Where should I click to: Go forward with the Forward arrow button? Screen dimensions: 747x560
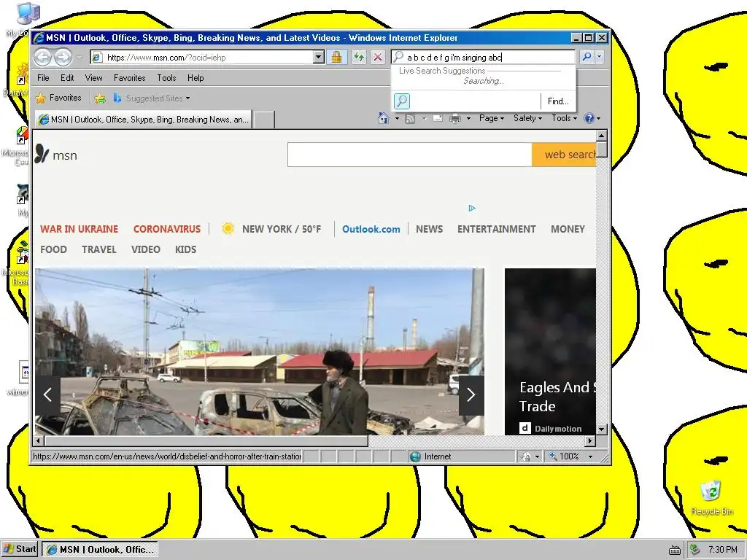click(63, 58)
